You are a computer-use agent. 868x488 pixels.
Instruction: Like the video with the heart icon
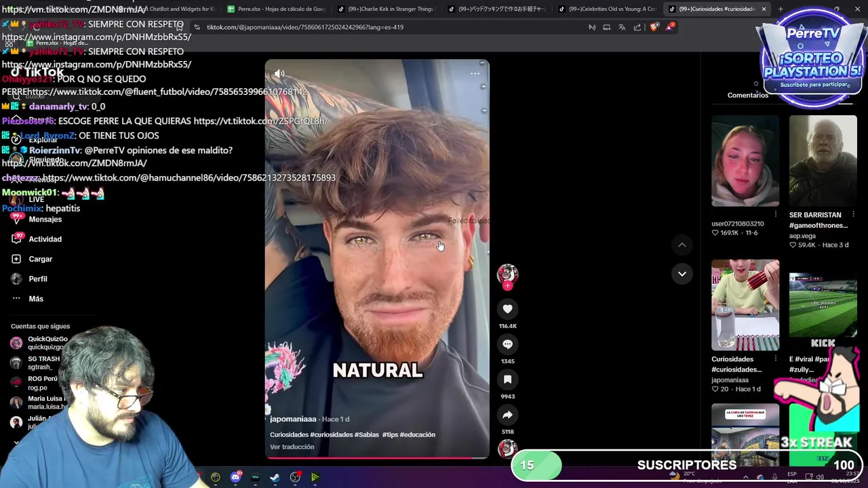tap(507, 309)
